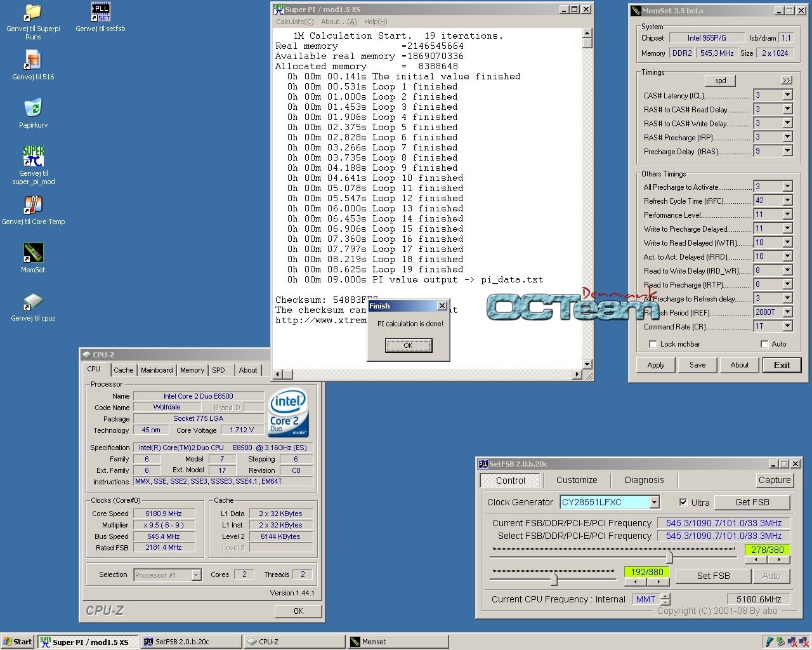Switch to the Memory tab in CPU-Z
The width and height of the screenshot is (812, 650).
pos(192,370)
